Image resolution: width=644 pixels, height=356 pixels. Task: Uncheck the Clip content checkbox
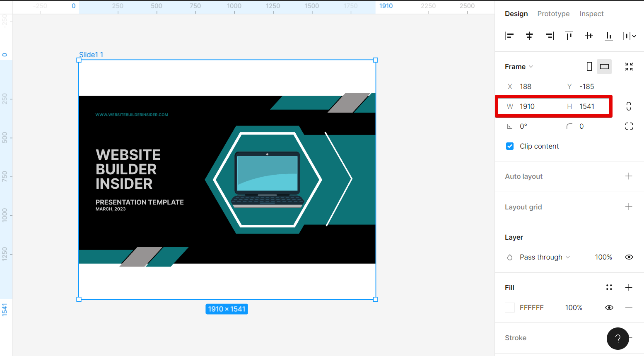pos(509,146)
